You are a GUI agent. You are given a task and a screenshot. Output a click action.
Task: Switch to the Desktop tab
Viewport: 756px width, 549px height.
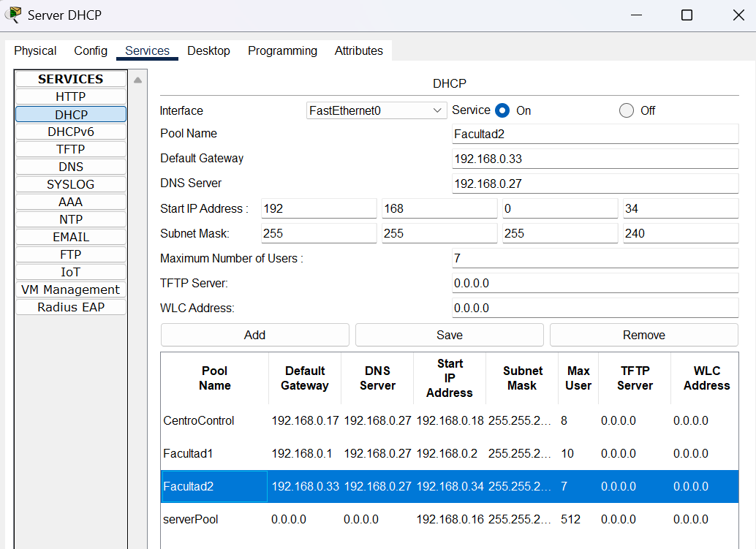click(x=208, y=50)
